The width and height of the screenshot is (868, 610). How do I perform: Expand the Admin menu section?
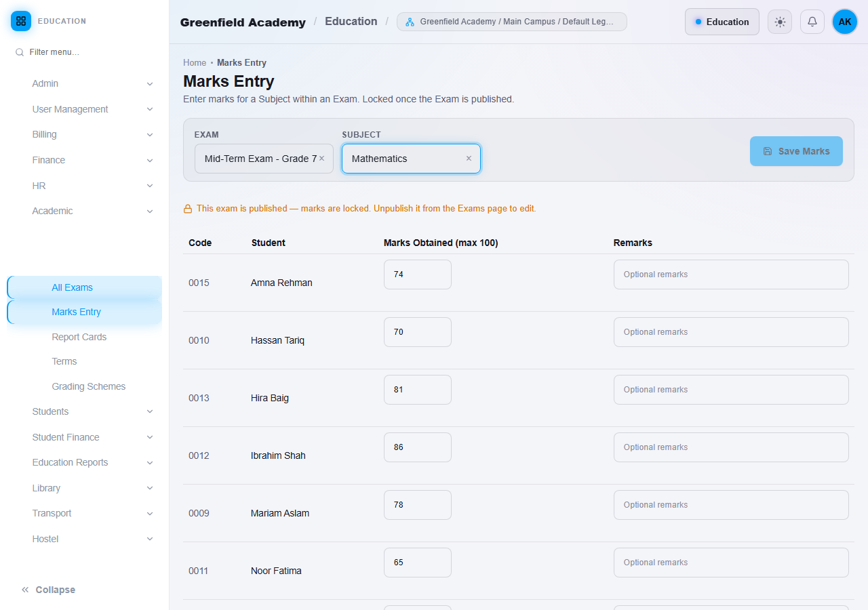tap(92, 83)
